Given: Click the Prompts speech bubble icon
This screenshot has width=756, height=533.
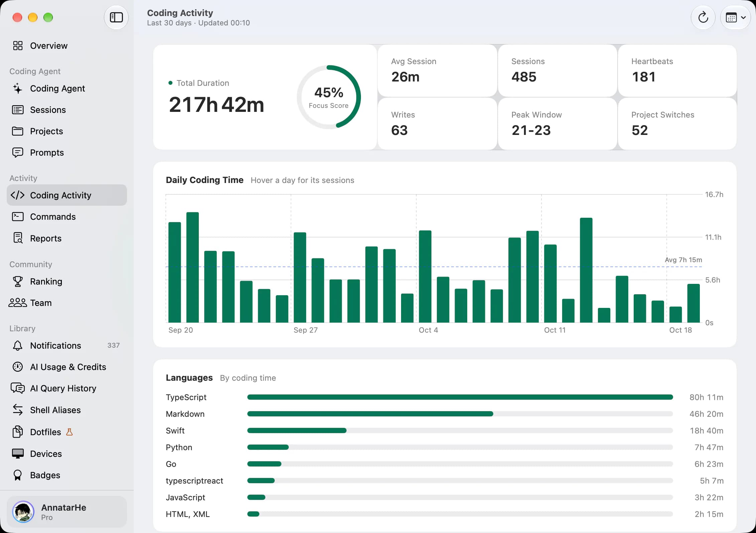Looking at the screenshot, I should 18,152.
